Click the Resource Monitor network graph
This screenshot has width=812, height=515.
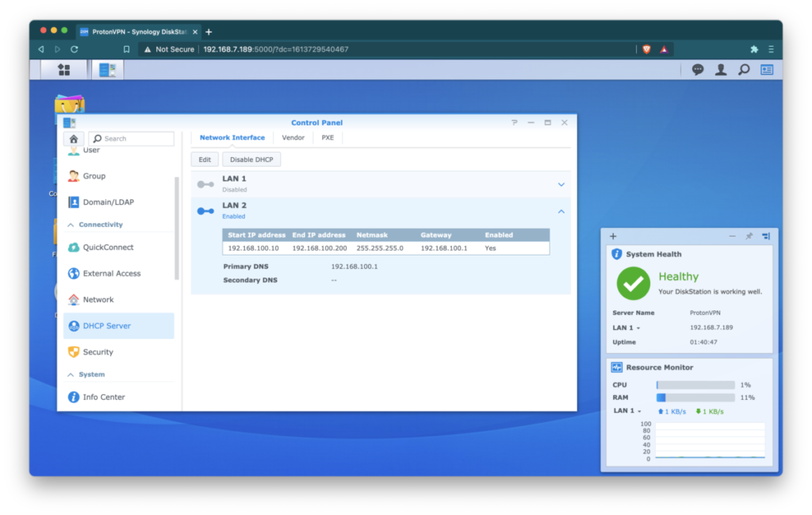tap(710, 441)
